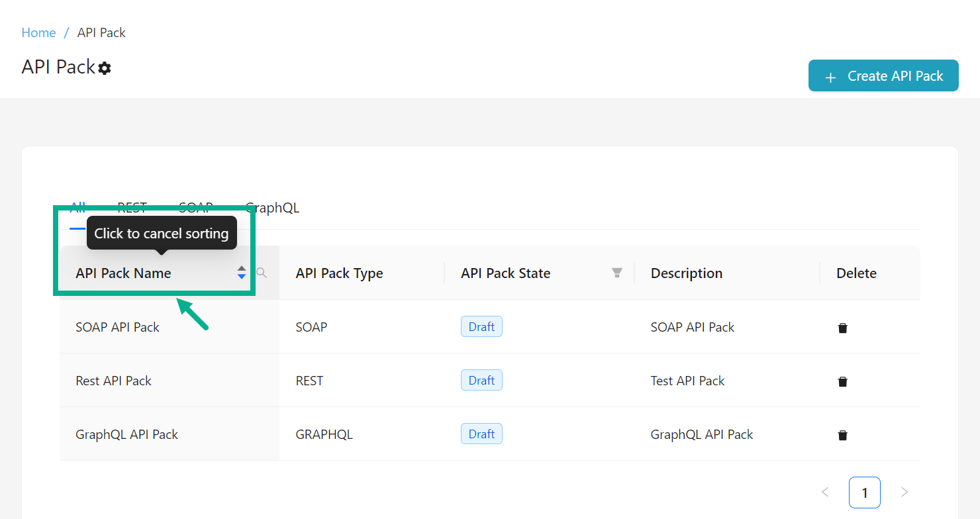Delete the GraphQL API Pack via trash icon
Viewport: 980px width, 519px height.
pyautogui.click(x=842, y=435)
